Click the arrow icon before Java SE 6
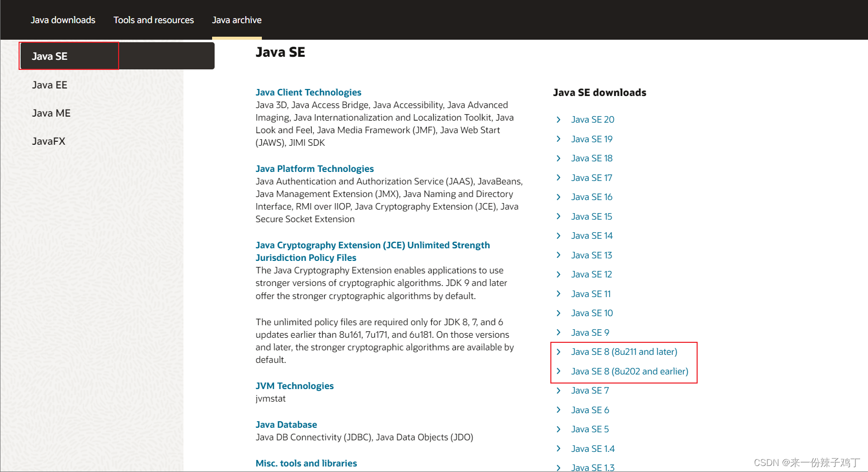The width and height of the screenshot is (868, 472). pyautogui.click(x=558, y=410)
